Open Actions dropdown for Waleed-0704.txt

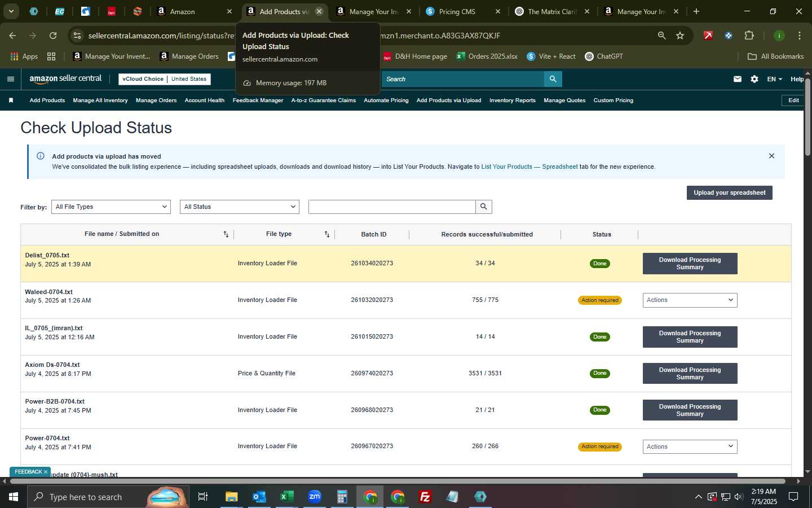coord(690,300)
